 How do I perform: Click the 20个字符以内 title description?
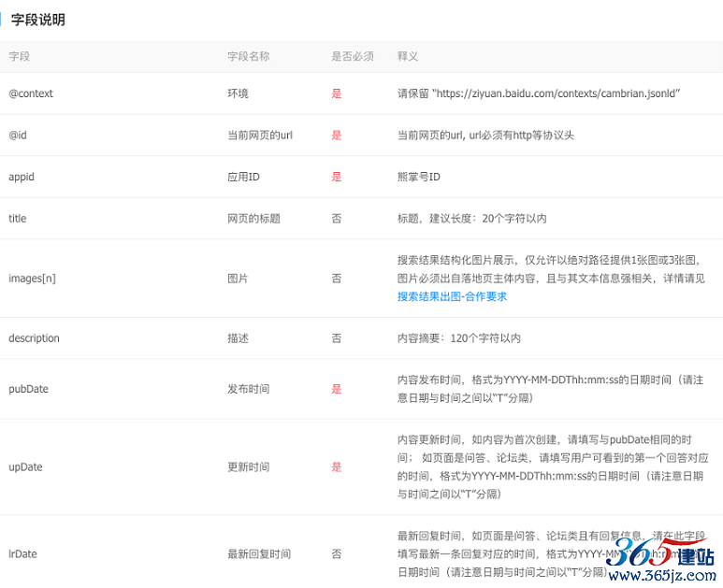[x=471, y=219]
